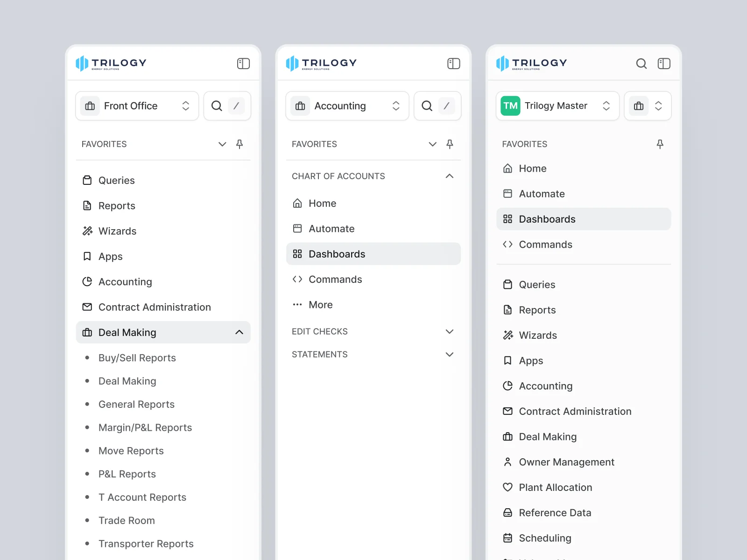Screen dimensions: 747x560
Task: Pin Favorites in Front Office panel
Action: click(x=240, y=144)
